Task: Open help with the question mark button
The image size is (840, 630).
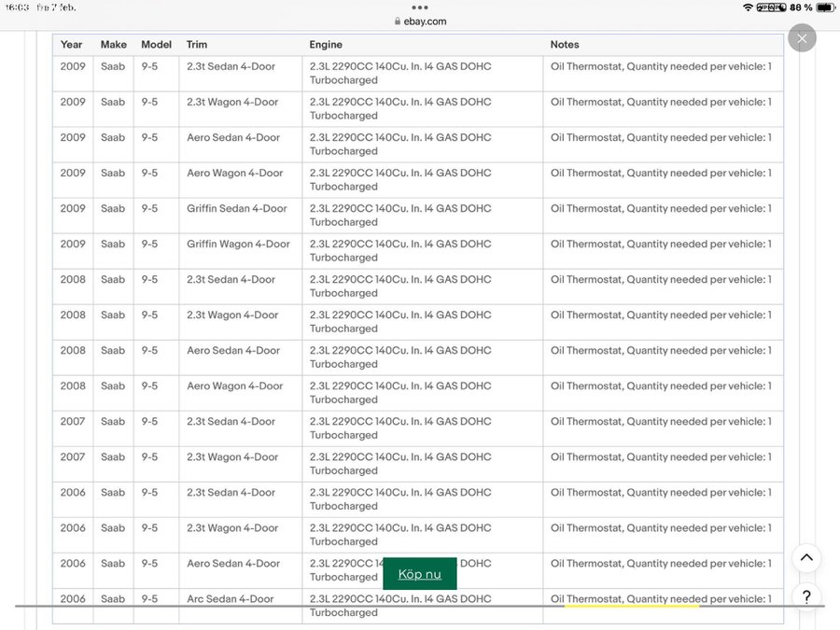Action: click(x=806, y=596)
